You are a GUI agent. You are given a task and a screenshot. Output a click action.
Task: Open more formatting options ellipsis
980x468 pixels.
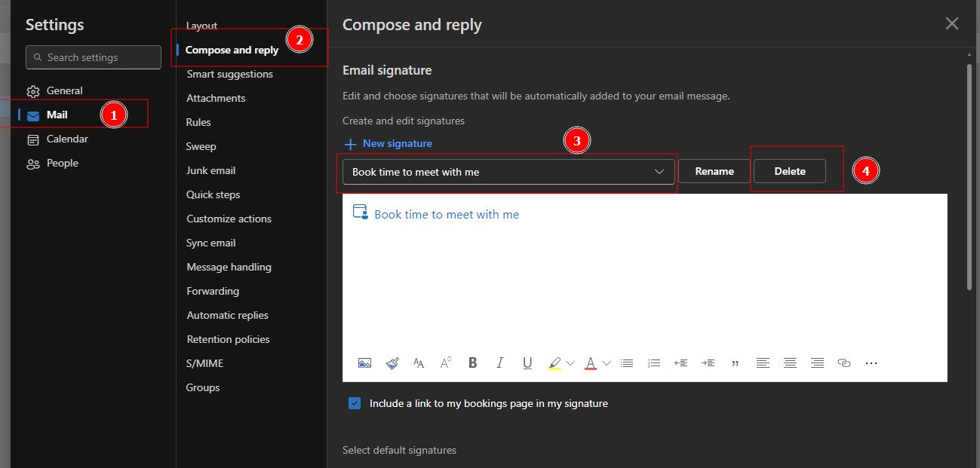[x=871, y=363]
